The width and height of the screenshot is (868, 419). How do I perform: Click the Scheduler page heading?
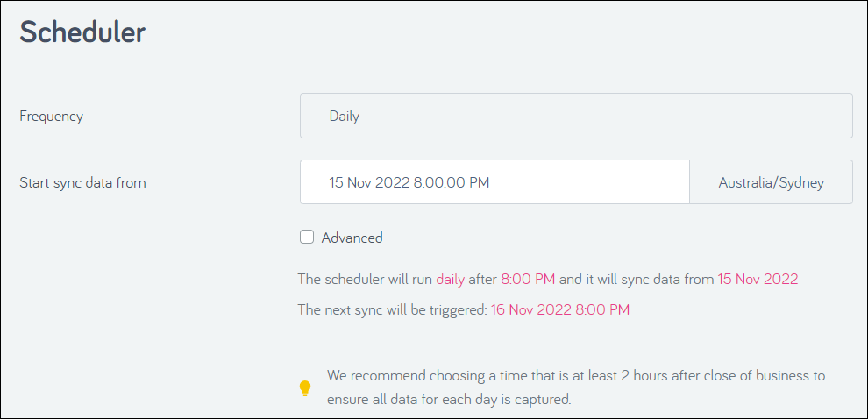coord(82,32)
